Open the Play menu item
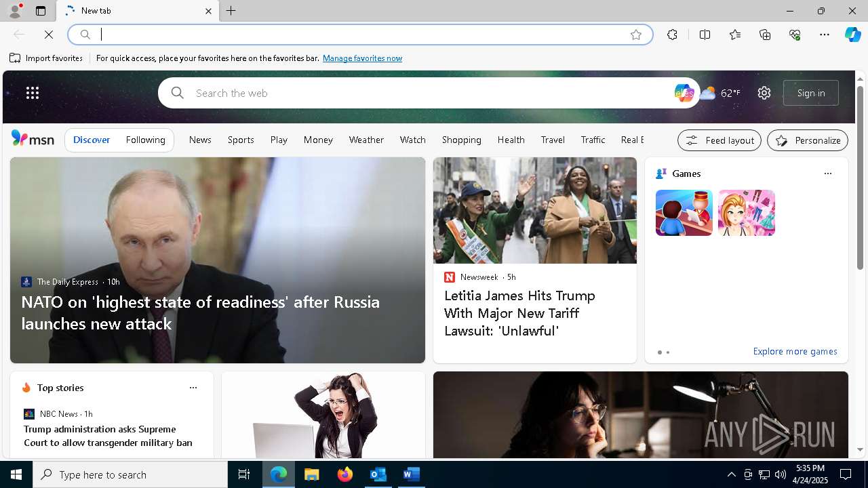Image resolution: width=868 pixels, height=488 pixels. (x=279, y=140)
